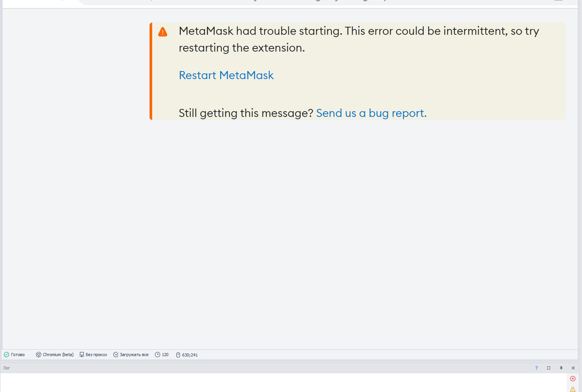Filter log by yellow warning triangle icon
Image resolution: width=582 pixels, height=392 pixels.
tap(573, 389)
